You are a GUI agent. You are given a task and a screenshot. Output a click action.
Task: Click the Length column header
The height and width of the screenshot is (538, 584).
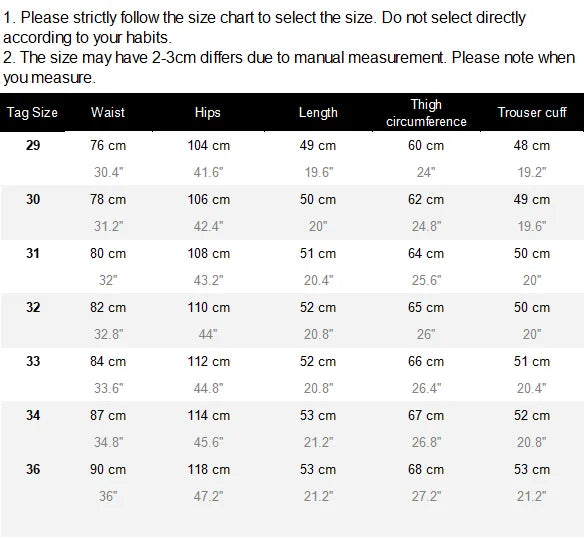point(318,113)
